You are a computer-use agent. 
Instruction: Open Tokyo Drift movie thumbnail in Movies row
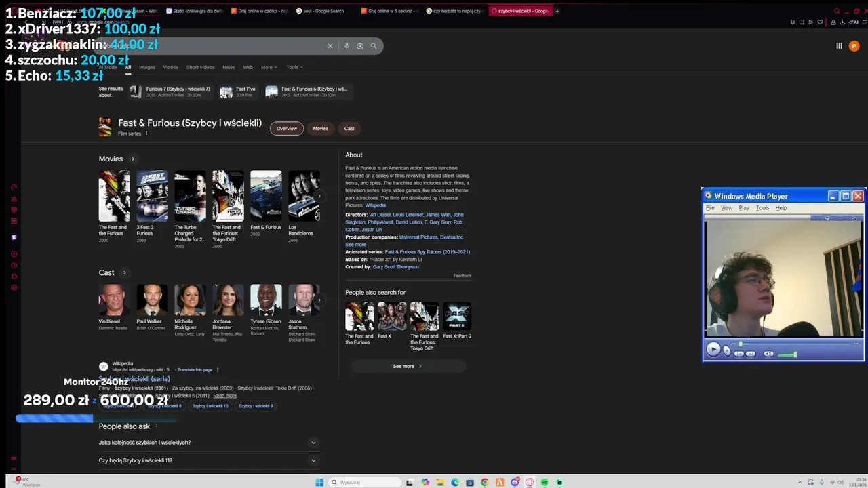click(228, 196)
